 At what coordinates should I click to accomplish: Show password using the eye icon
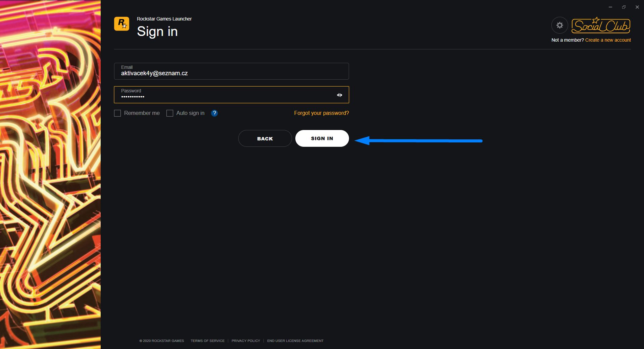pyautogui.click(x=340, y=95)
